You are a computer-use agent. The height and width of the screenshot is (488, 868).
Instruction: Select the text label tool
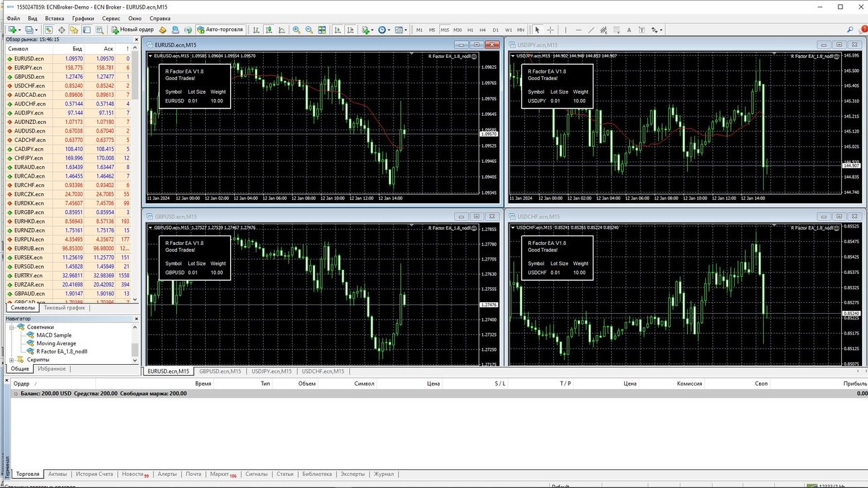[642, 30]
